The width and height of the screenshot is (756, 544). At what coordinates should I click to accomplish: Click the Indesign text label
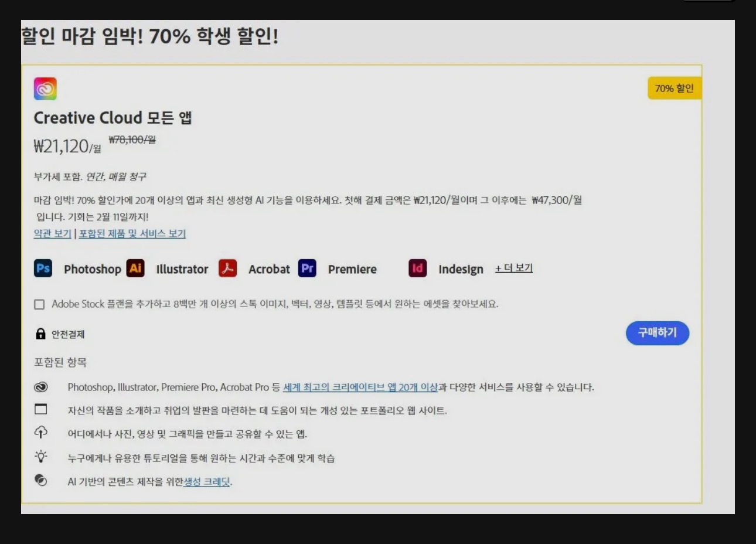pyautogui.click(x=461, y=269)
